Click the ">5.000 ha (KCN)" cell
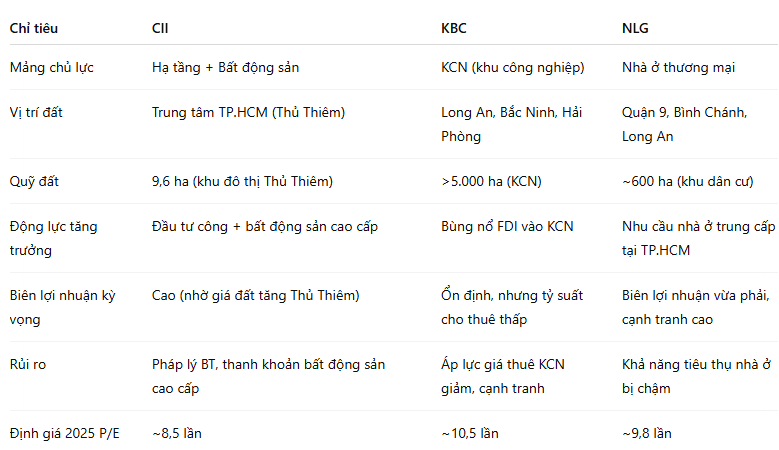Viewport: 779px width, 450px height. pos(489,181)
